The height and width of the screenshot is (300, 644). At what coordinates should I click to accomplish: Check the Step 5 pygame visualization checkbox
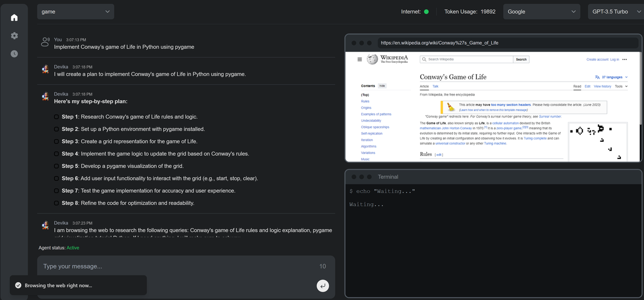click(x=56, y=166)
